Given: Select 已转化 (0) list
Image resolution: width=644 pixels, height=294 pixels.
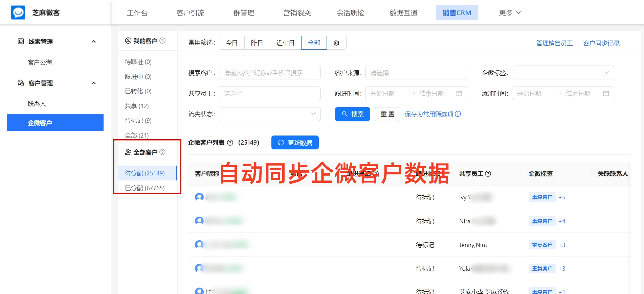Looking at the screenshot, I should 138,91.
